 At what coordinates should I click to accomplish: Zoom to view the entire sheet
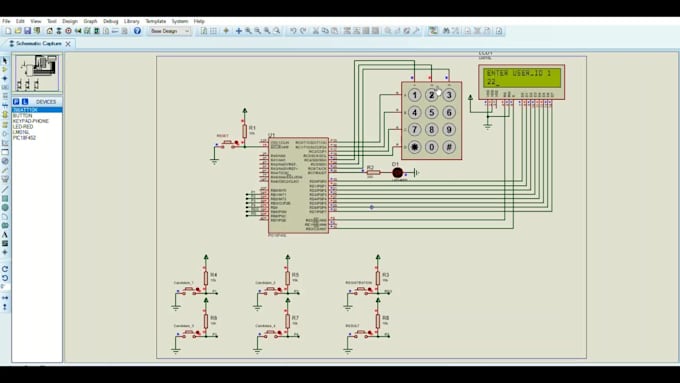point(267,31)
